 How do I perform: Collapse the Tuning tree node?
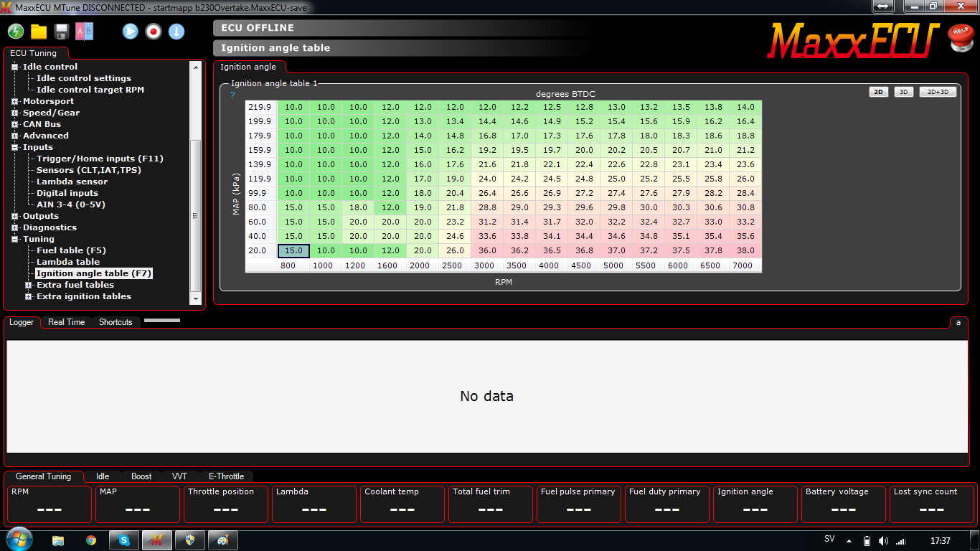pyautogui.click(x=14, y=239)
